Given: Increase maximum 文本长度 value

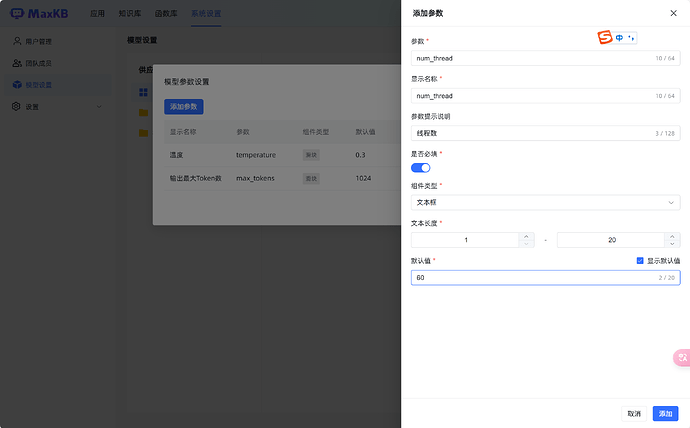Looking at the screenshot, I should 672,236.
